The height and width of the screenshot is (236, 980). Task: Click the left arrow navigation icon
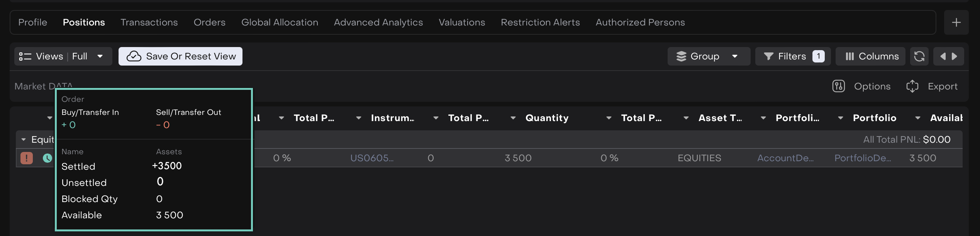[943, 56]
